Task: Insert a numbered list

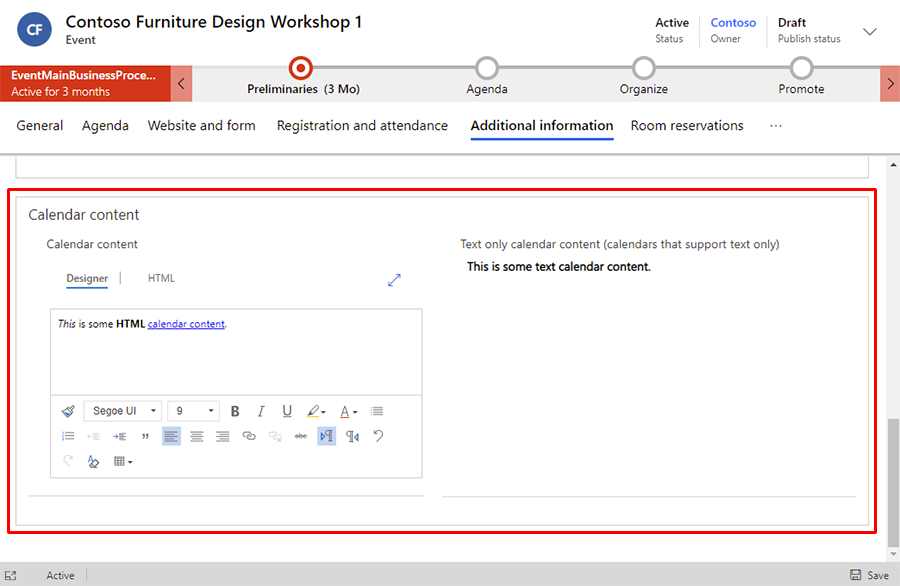Action: click(x=68, y=436)
